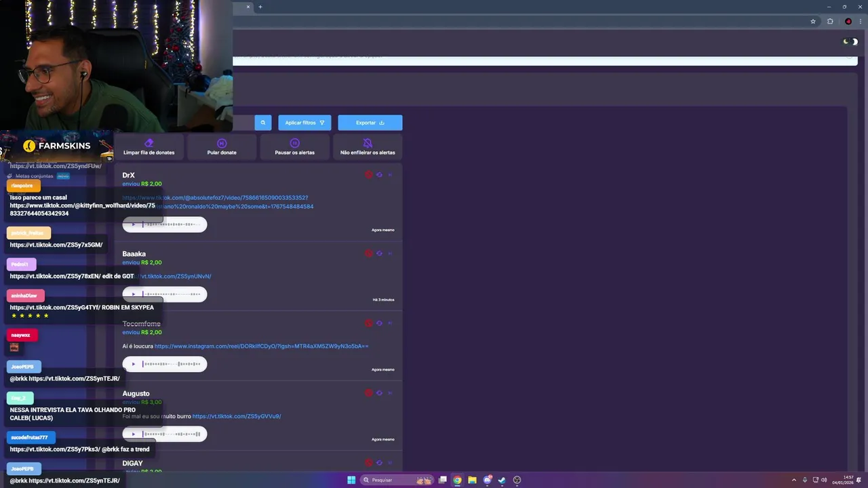Click Pausar os alertas button
868x488 pixels.
294,147
